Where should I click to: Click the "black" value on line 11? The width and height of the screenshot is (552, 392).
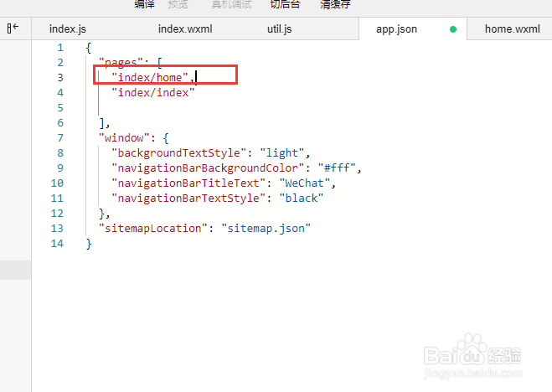(301, 199)
